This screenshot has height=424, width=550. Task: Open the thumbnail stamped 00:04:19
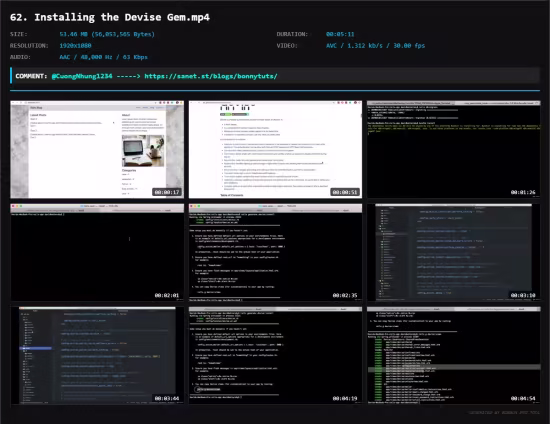[275, 355]
